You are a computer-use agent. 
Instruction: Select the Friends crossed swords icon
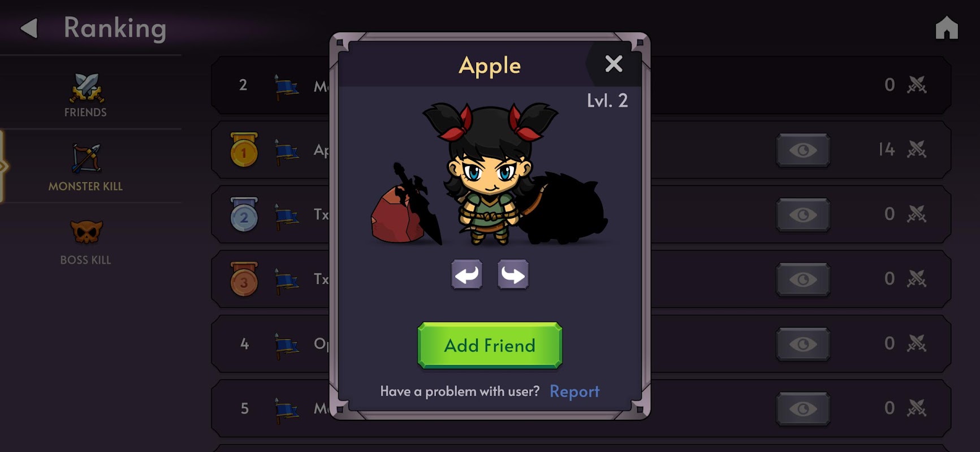pos(86,88)
